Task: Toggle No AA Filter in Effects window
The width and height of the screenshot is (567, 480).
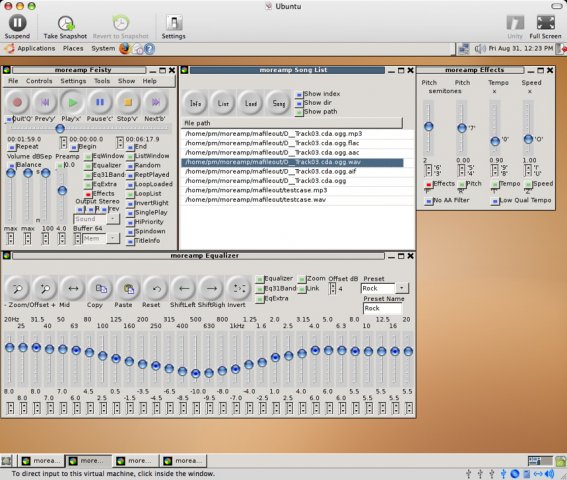Action: click(429, 201)
